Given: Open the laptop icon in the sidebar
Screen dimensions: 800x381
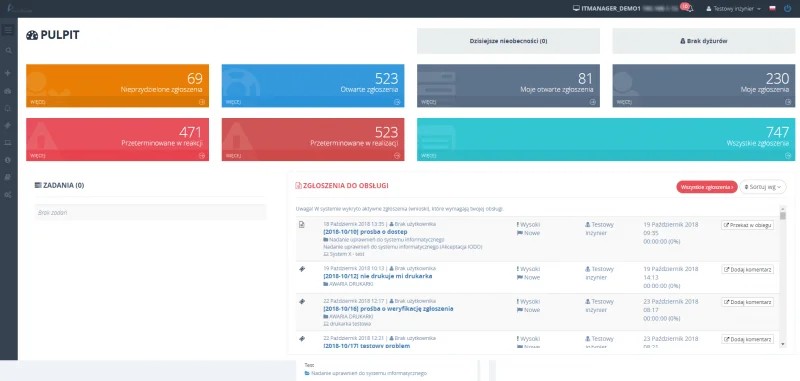Looking at the screenshot, I should click(8, 142).
